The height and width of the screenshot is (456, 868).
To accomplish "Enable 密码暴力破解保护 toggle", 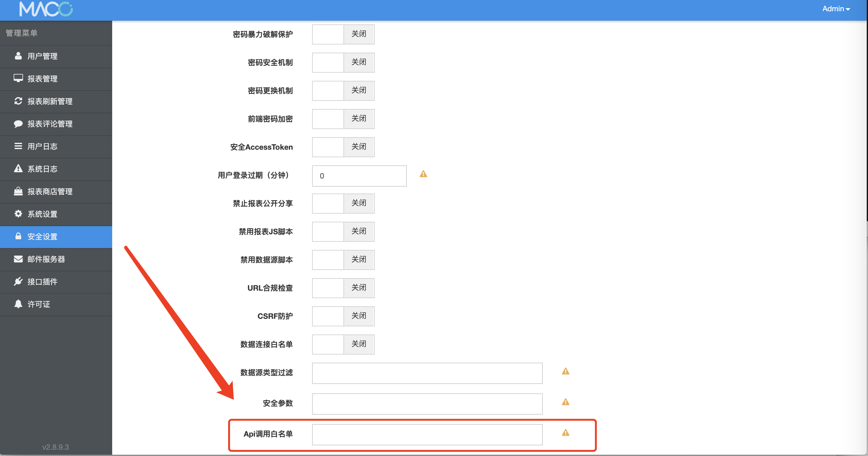I will (328, 34).
